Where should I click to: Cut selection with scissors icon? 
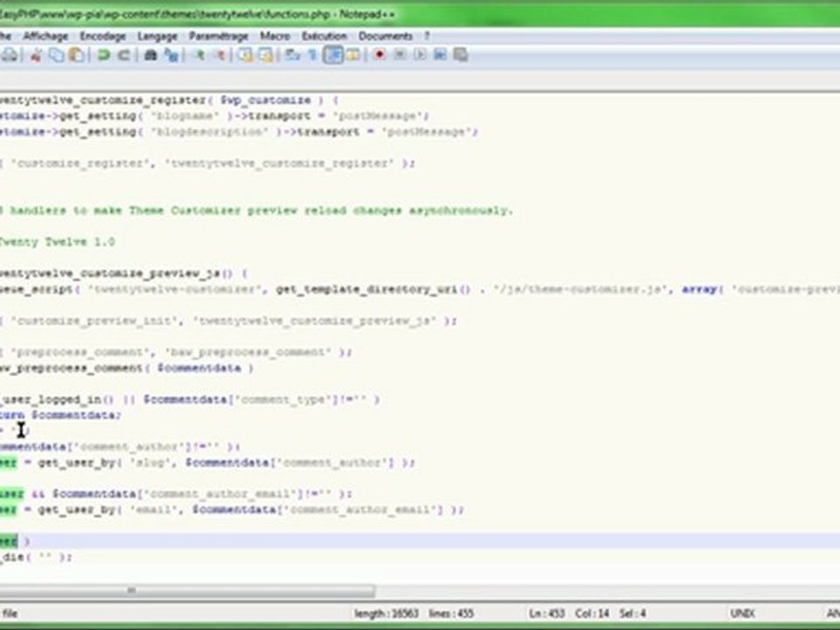(36, 54)
